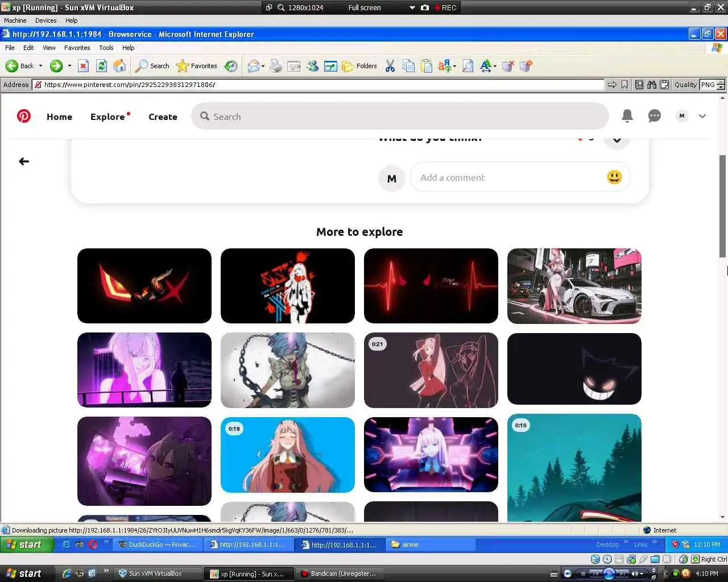Open Pinterest messages speech bubble
The height and width of the screenshot is (582, 728).
(x=655, y=116)
